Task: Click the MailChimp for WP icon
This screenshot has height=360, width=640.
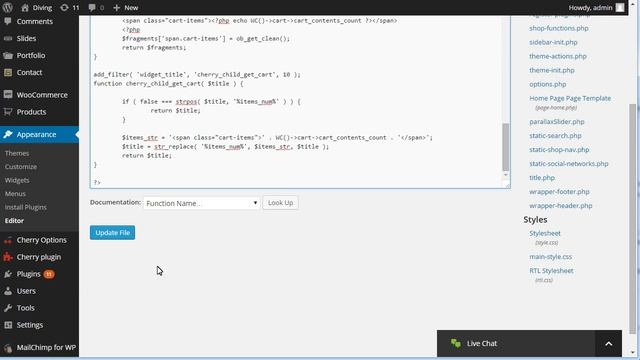Action: [x=8, y=348]
